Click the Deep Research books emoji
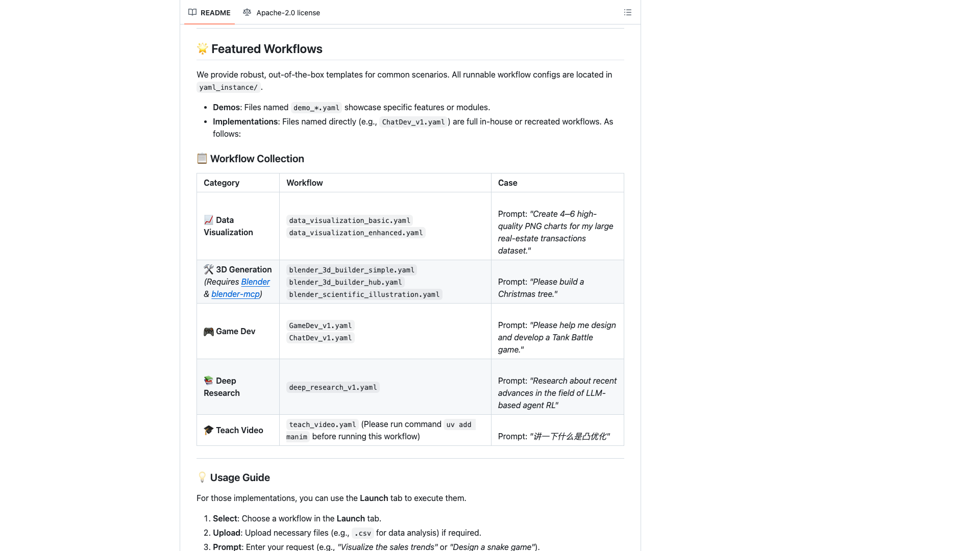Screen dimensions: 980x551 [x=208, y=381]
